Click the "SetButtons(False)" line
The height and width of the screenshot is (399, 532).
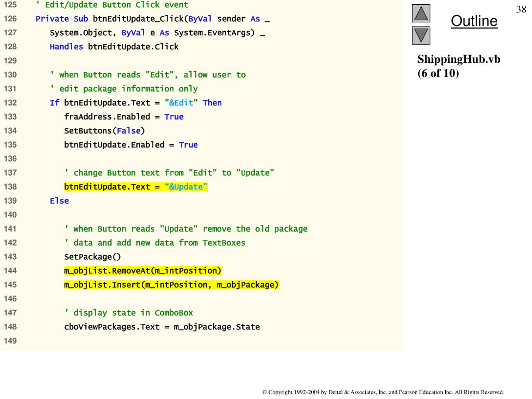point(104,130)
